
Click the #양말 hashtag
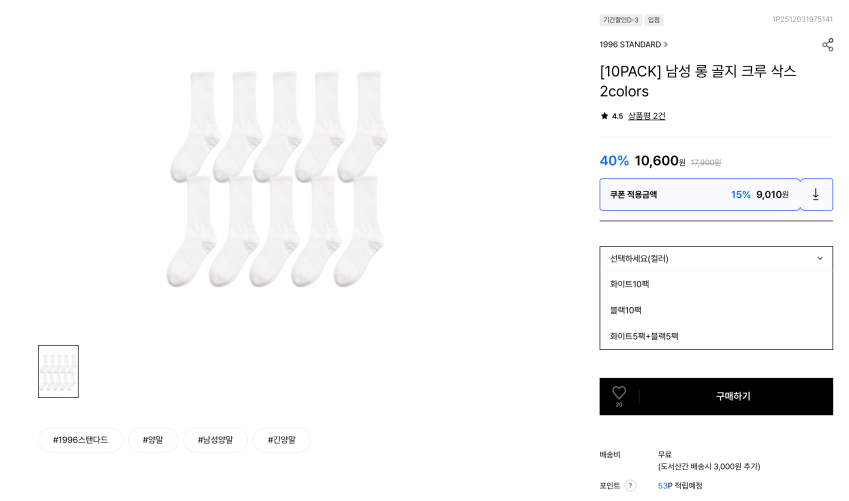pos(153,440)
